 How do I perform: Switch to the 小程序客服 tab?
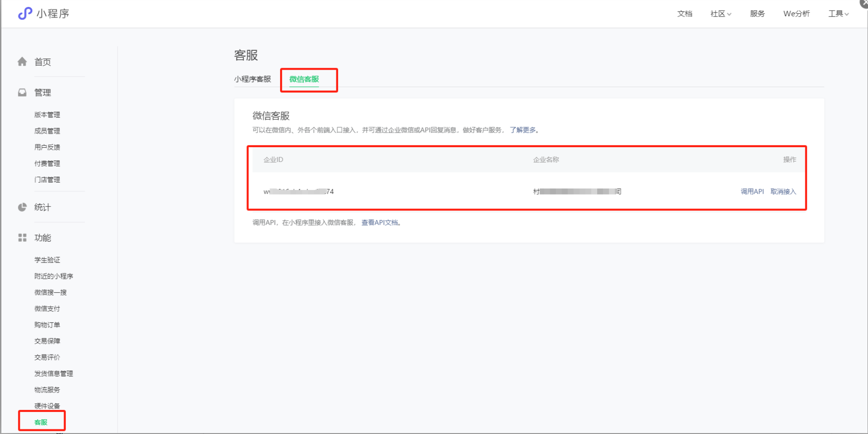252,79
